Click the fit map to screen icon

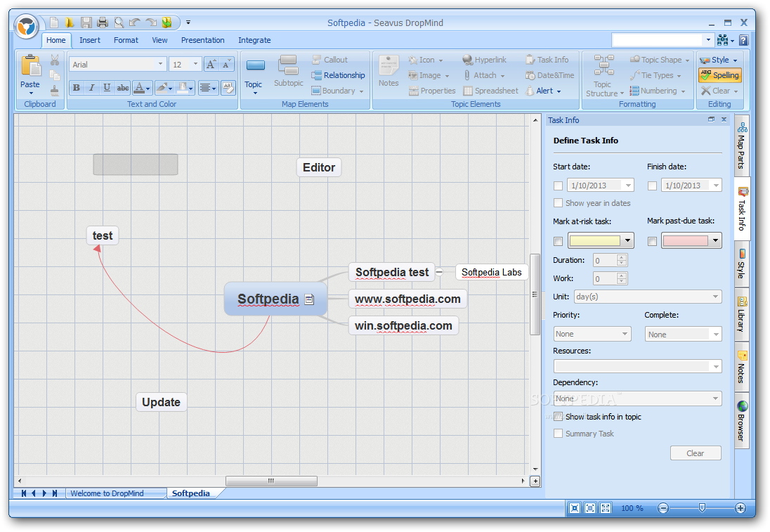click(575, 508)
